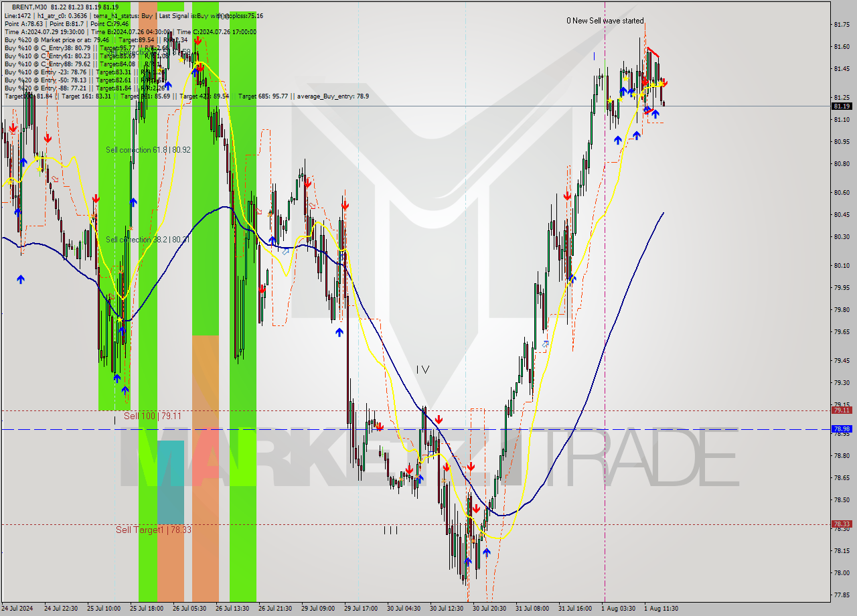Viewport: 857px width, 616px height.
Task: Click the '26 Jul 05:30' time label
Action: click(x=189, y=609)
